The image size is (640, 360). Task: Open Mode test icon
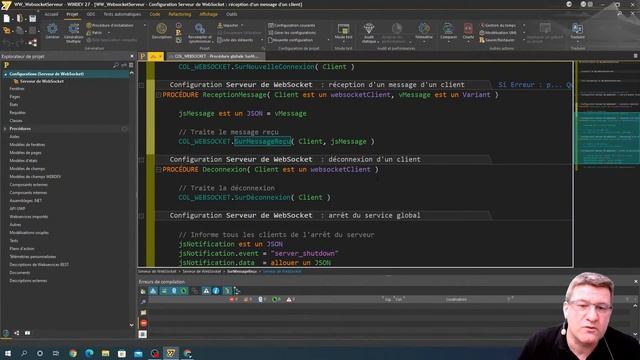click(x=343, y=29)
